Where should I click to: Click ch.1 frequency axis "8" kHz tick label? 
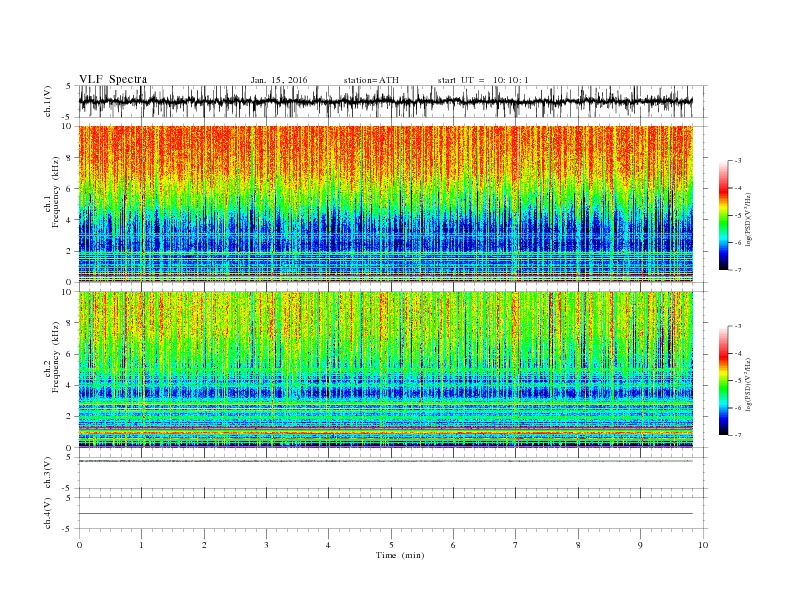(70, 158)
